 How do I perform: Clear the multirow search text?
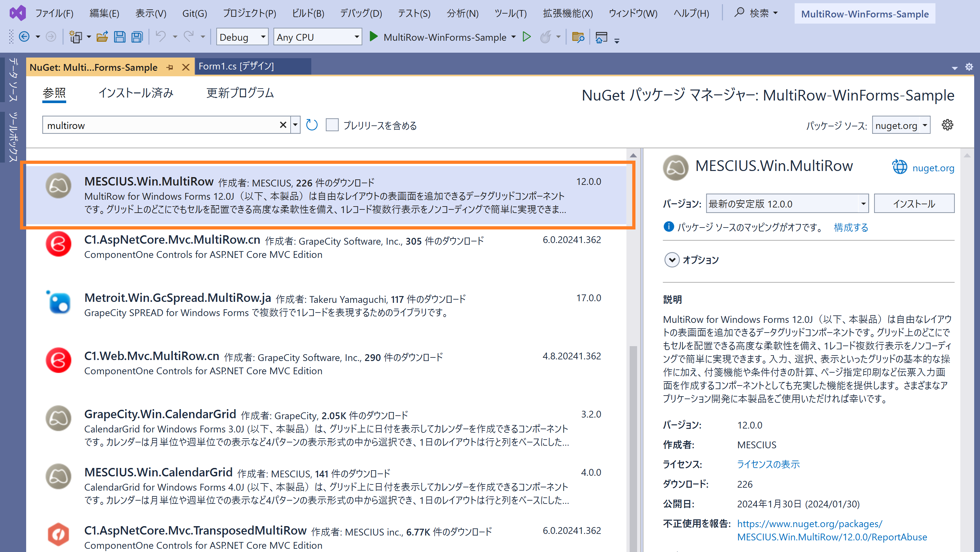pyautogui.click(x=283, y=125)
